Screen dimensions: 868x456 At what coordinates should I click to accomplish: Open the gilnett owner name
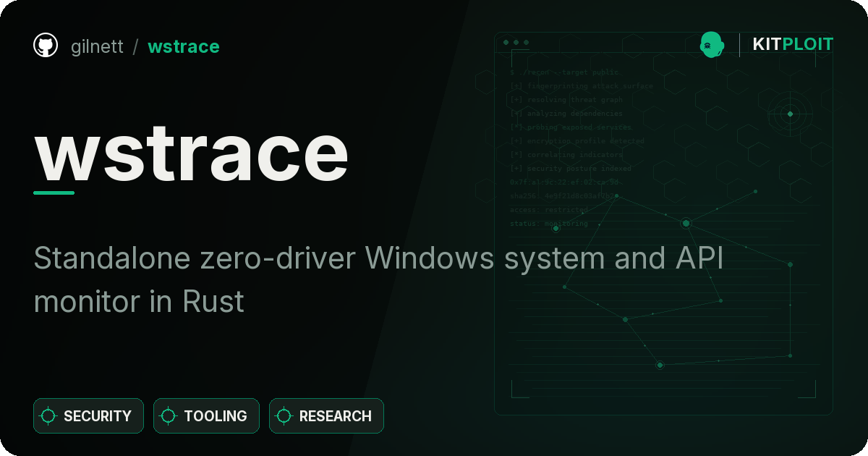click(x=98, y=46)
